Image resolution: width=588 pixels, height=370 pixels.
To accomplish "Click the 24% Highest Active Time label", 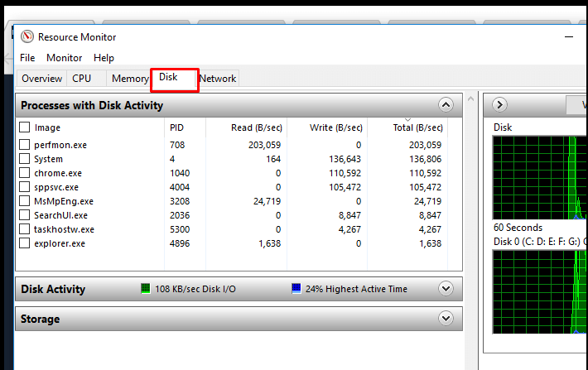I will tap(356, 289).
